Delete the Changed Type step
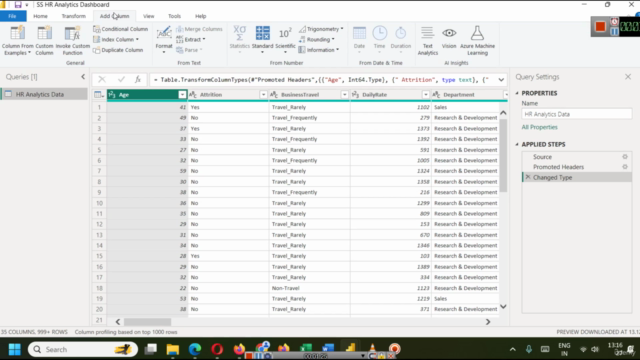The width and height of the screenshot is (640, 360). click(x=528, y=177)
